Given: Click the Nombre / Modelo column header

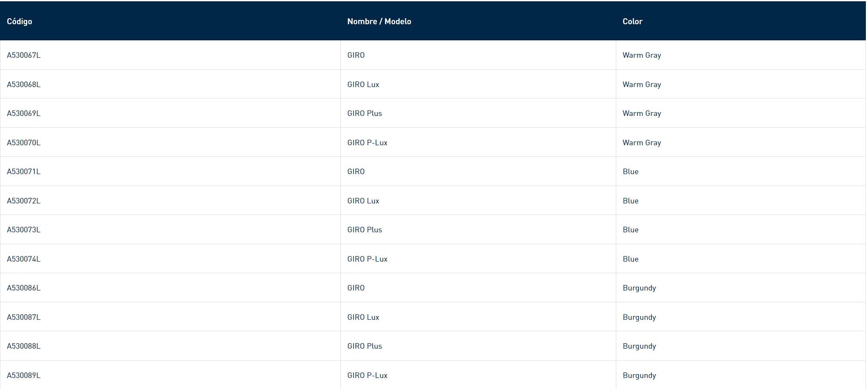Looking at the screenshot, I should coord(379,21).
